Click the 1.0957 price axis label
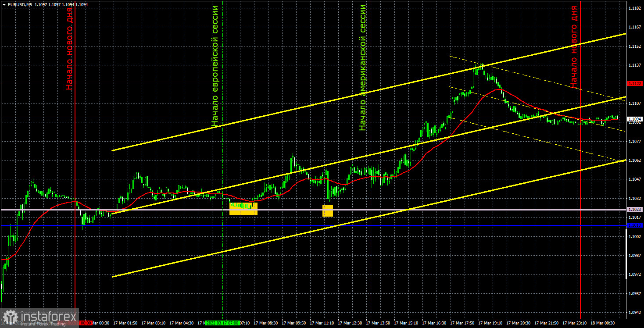This screenshot has width=644, height=328. 634,294
